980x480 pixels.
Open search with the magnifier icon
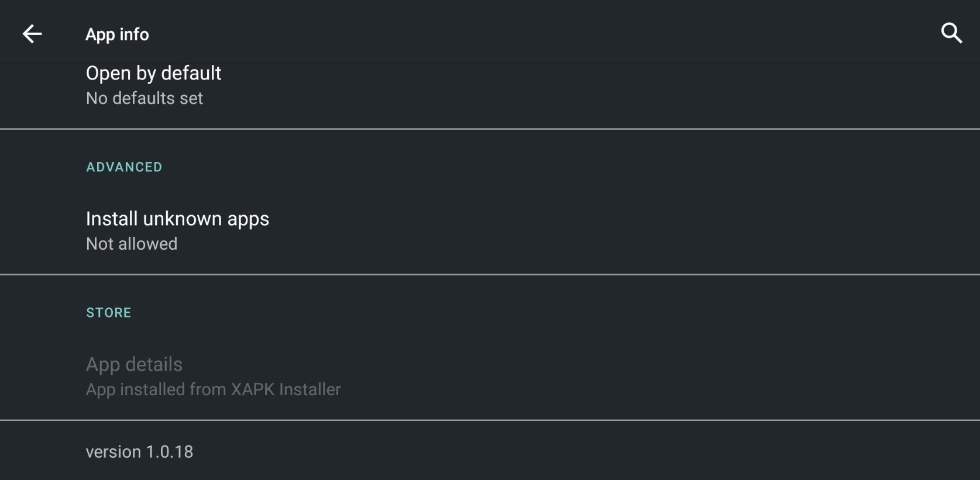[951, 33]
